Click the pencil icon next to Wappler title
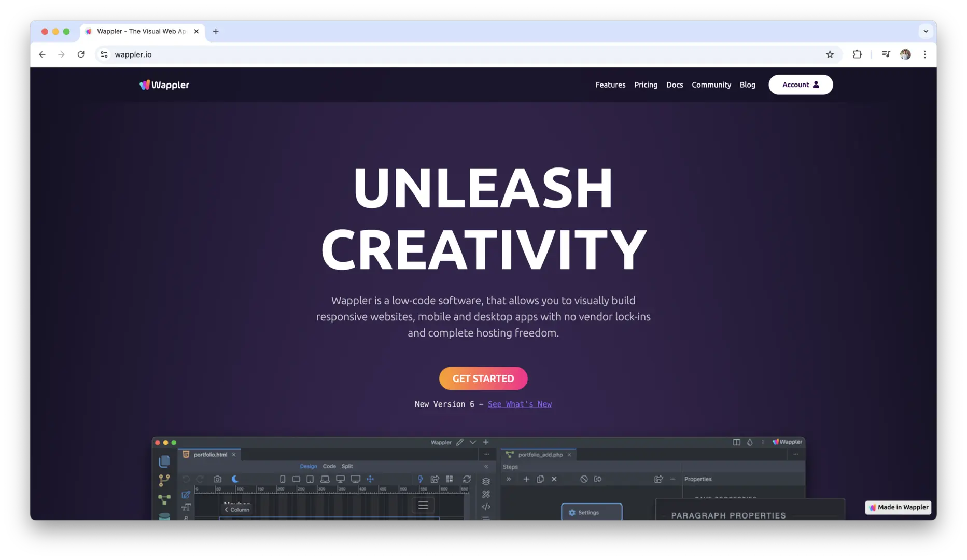Viewport: 967px width, 560px height. pyautogui.click(x=460, y=442)
